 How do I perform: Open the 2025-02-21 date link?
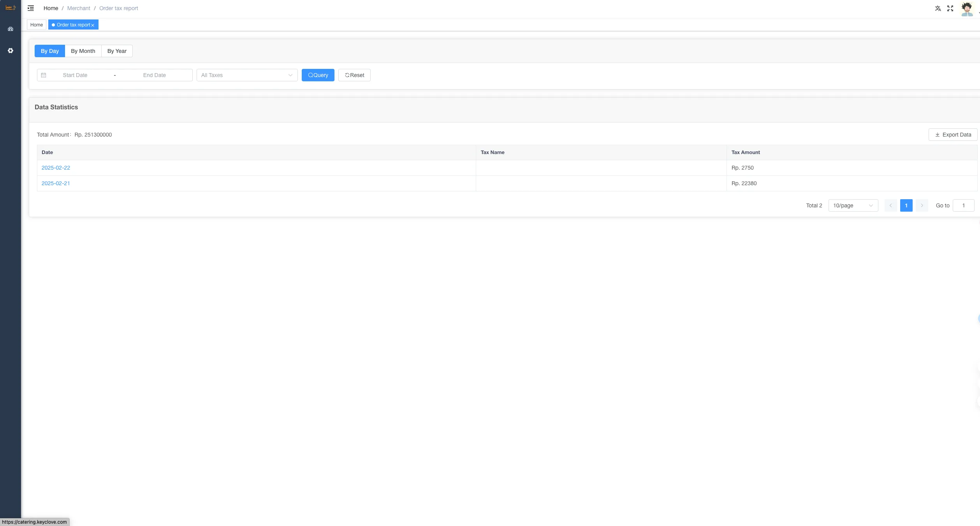coord(56,183)
